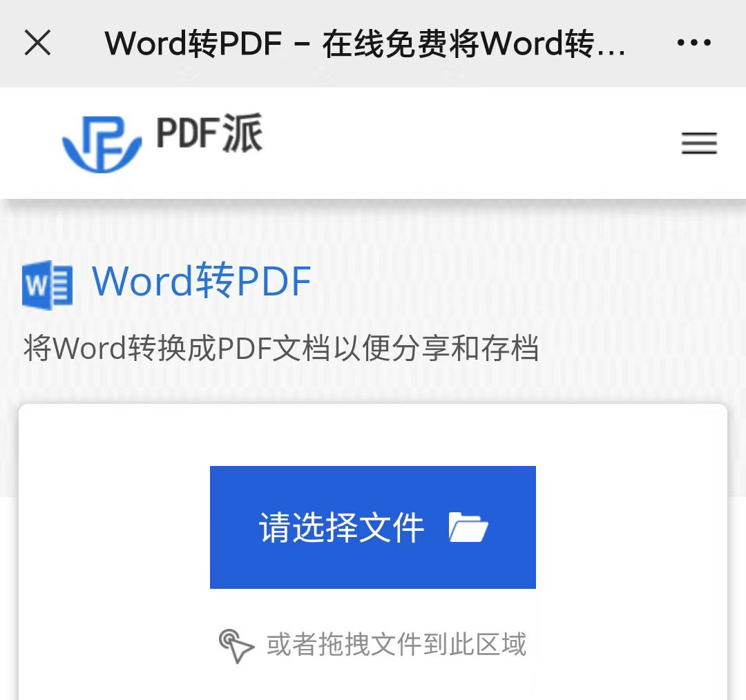Click empty area left of 请选择文件 button

tap(114, 528)
